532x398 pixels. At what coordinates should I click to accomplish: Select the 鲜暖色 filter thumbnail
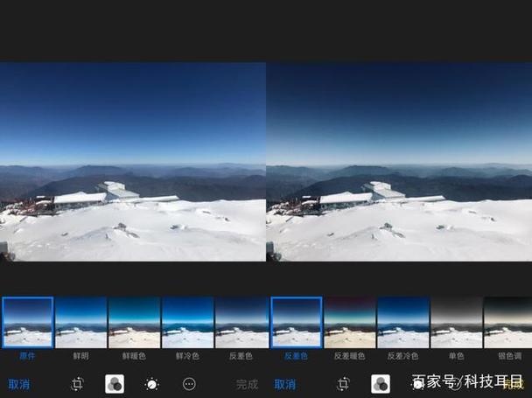click(135, 322)
